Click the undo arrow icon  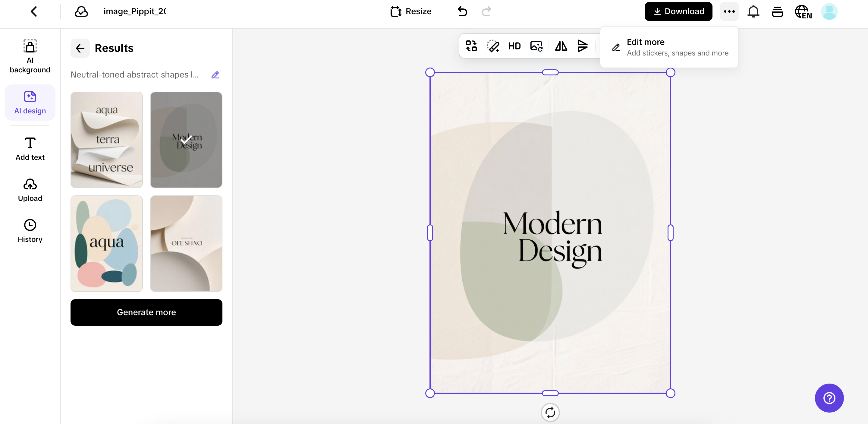click(462, 11)
